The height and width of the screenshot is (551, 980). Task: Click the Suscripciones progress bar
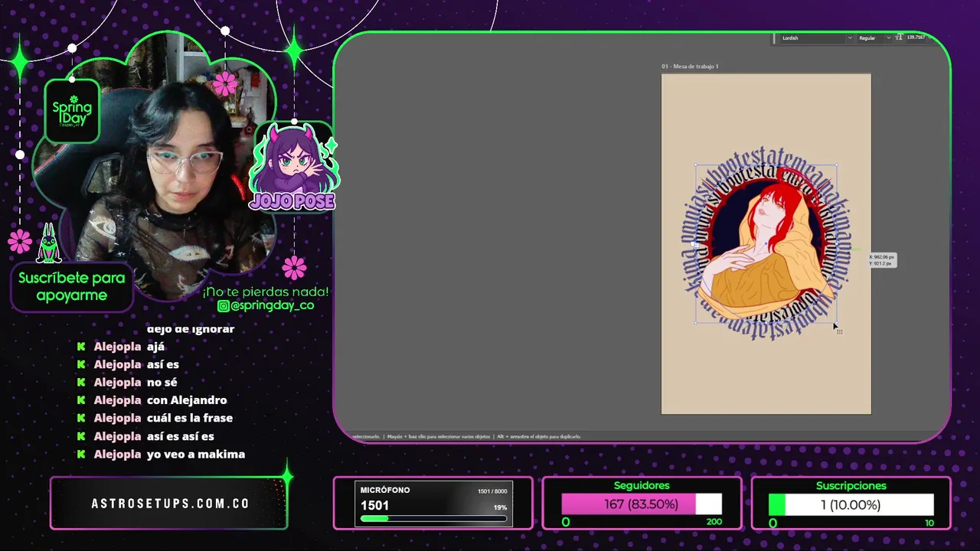point(851,505)
